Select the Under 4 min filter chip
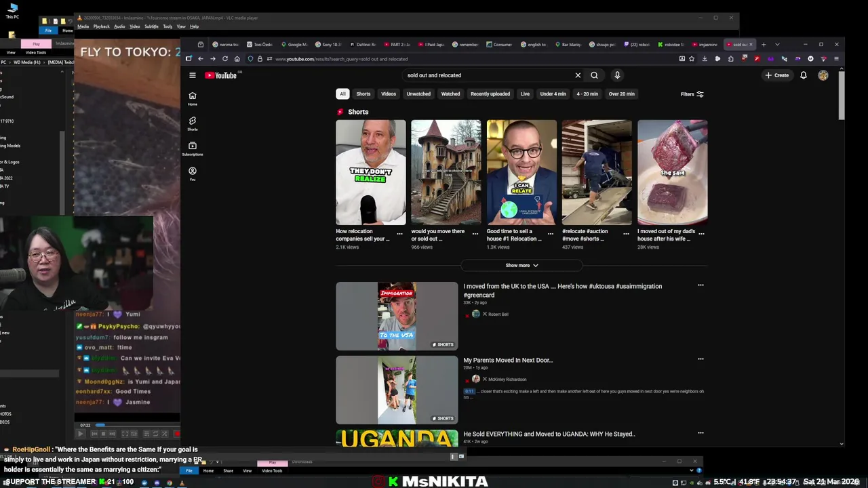The image size is (868, 488). [553, 94]
